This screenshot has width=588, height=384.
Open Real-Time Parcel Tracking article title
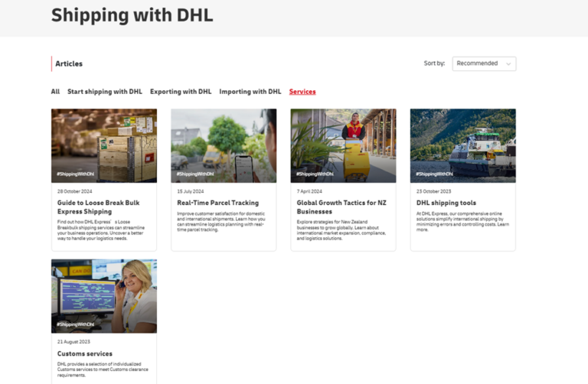click(218, 203)
